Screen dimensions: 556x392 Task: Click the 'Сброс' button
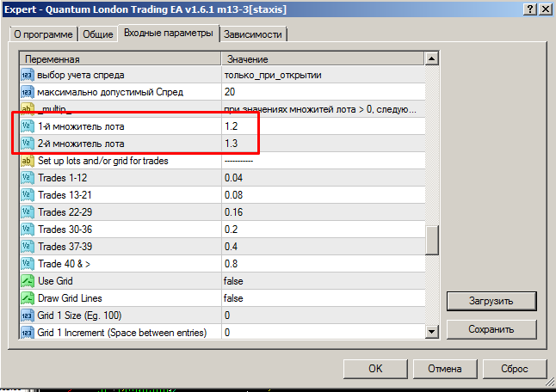click(x=515, y=369)
